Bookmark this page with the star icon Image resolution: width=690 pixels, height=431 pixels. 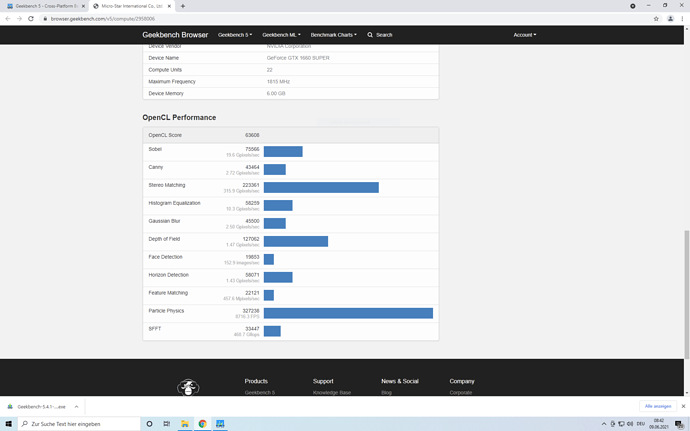(656, 18)
